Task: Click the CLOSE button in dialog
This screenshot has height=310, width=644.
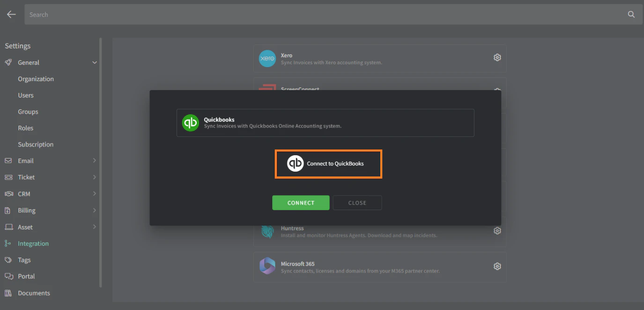Action: pyautogui.click(x=357, y=203)
